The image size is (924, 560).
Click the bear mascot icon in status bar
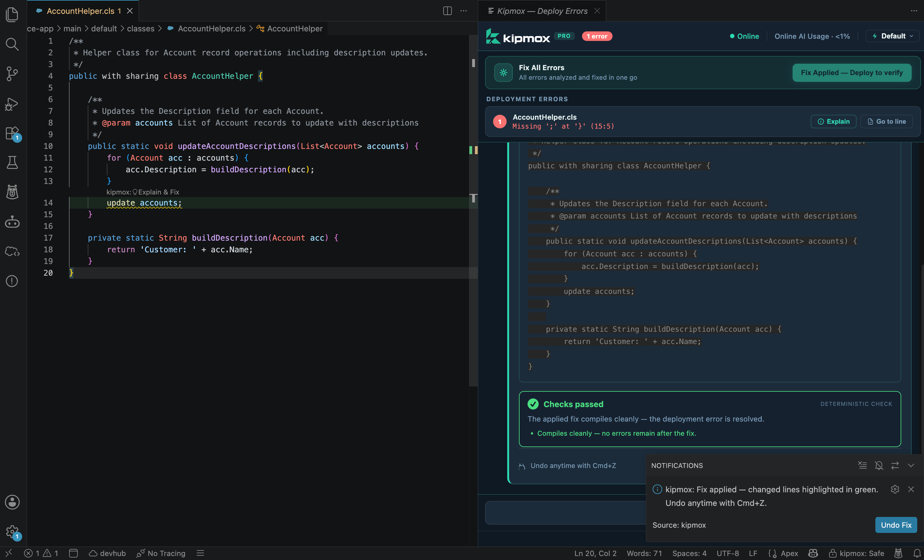click(x=898, y=553)
